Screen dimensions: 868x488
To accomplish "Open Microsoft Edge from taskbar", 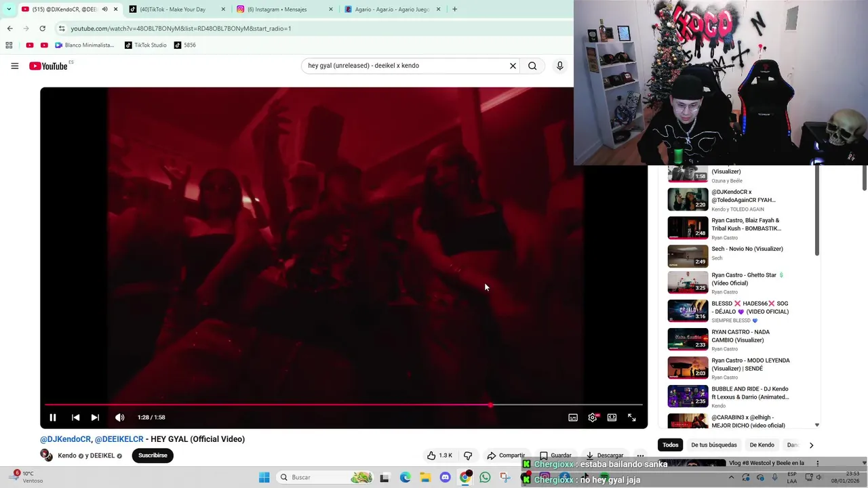I will tap(405, 477).
